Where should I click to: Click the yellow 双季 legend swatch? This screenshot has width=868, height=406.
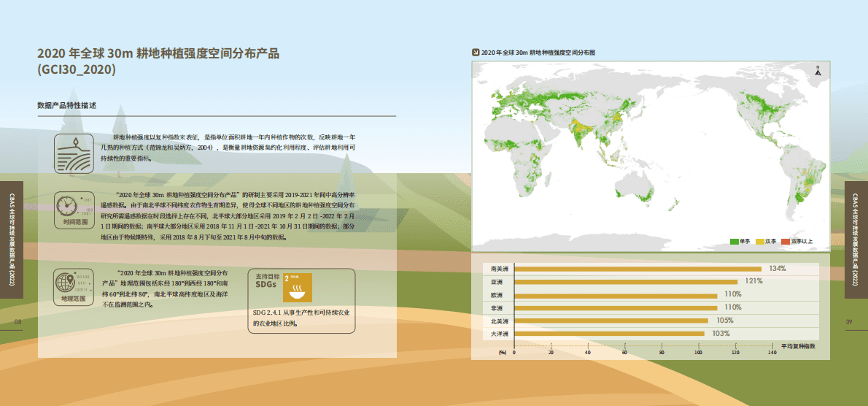759,241
